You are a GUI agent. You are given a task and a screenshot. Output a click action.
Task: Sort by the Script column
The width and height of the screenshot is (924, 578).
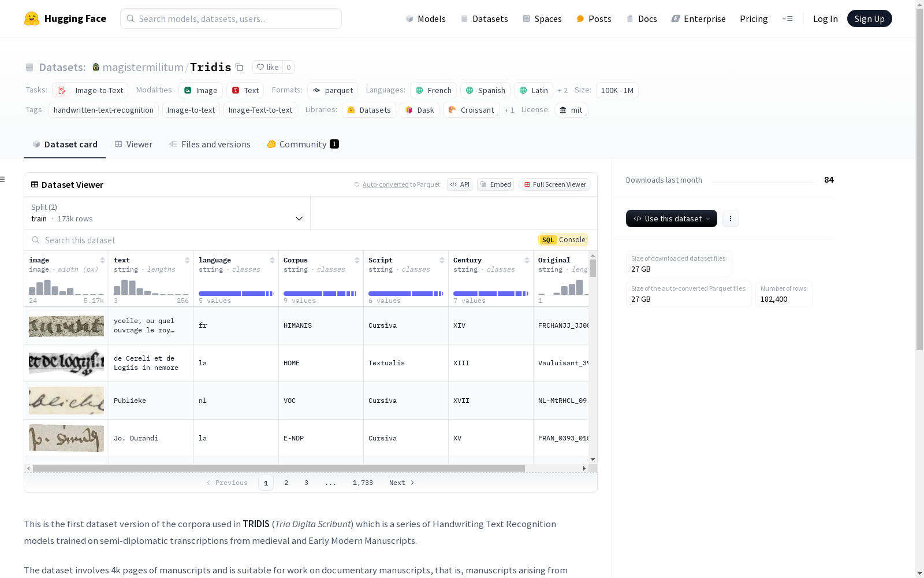point(442,260)
